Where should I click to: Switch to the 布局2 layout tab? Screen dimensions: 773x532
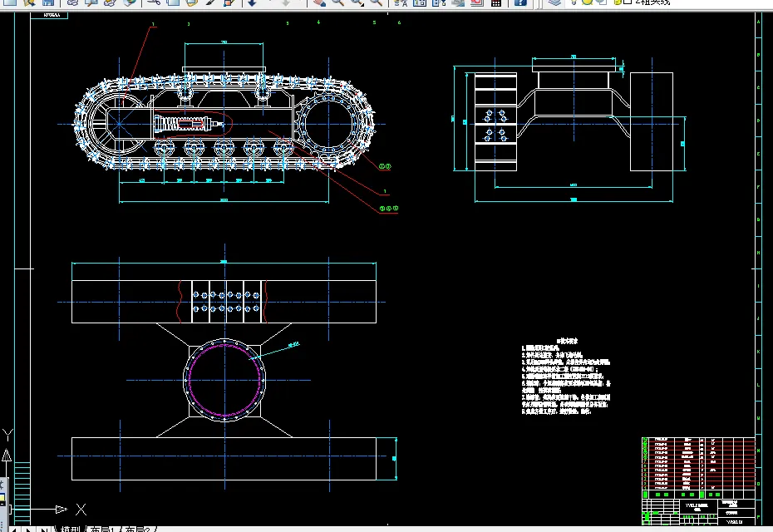137,529
